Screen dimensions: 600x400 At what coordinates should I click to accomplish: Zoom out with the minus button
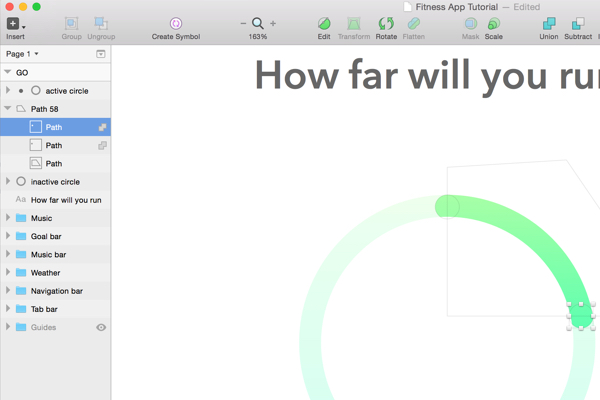point(243,24)
